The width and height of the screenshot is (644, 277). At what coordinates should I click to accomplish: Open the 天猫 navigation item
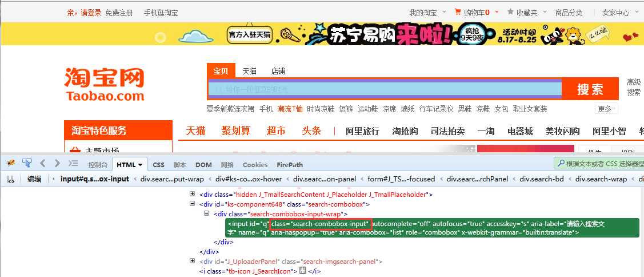pyautogui.click(x=195, y=131)
